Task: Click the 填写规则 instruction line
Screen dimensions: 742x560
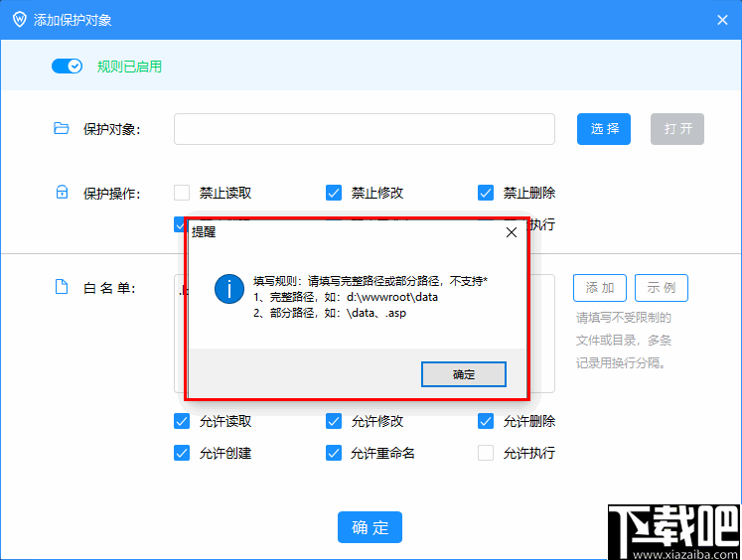Action: (x=371, y=281)
